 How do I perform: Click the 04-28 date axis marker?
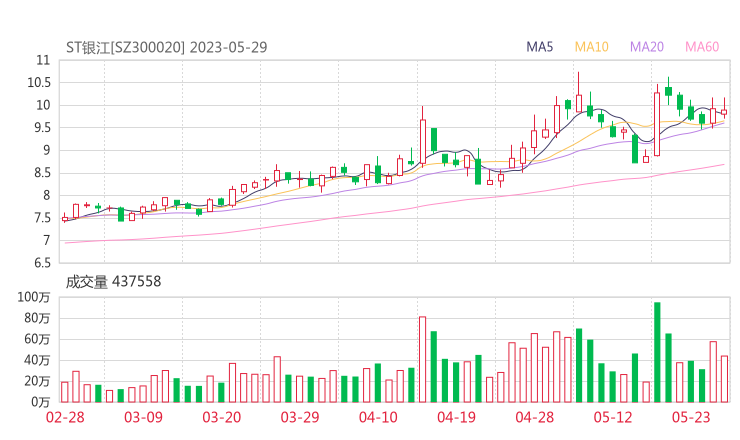(535, 418)
